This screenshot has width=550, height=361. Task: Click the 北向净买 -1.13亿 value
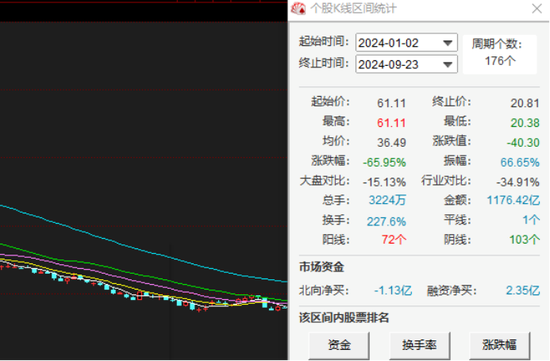click(x=393, y=290)
